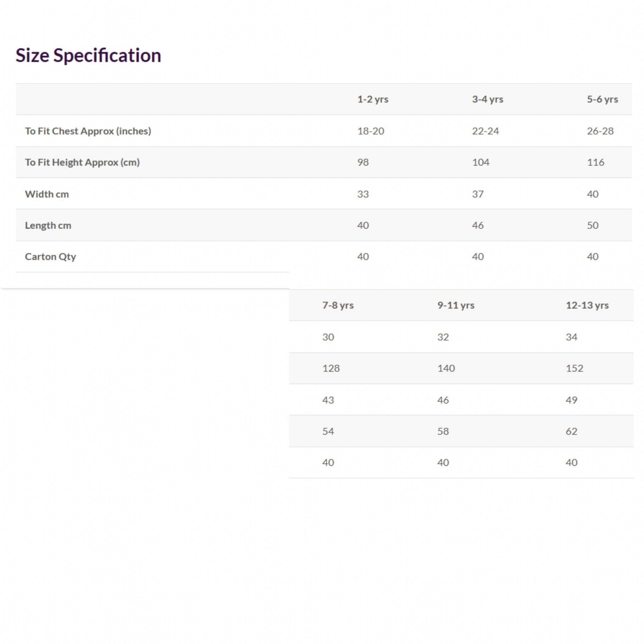This screenshot has width=644, height=644.
Task: Click "40" in the 7-8 yrs column
Action: (x=328, y=463)
